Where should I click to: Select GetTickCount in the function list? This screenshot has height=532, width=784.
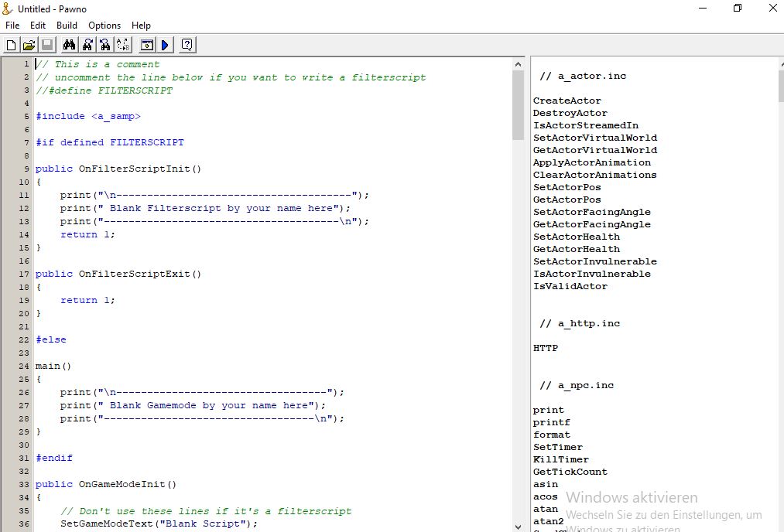point(570,472)
